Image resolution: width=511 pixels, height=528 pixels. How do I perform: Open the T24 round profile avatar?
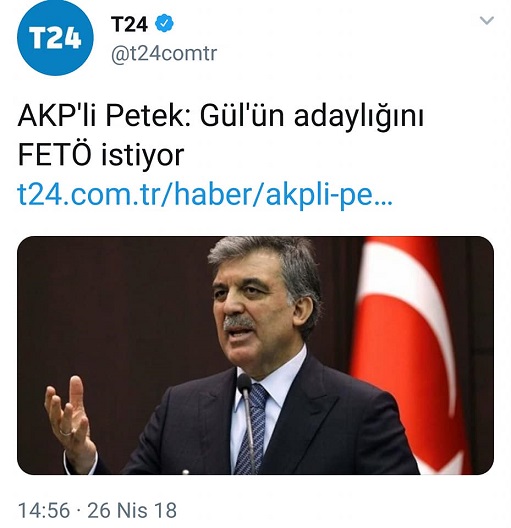coord(55,38)
